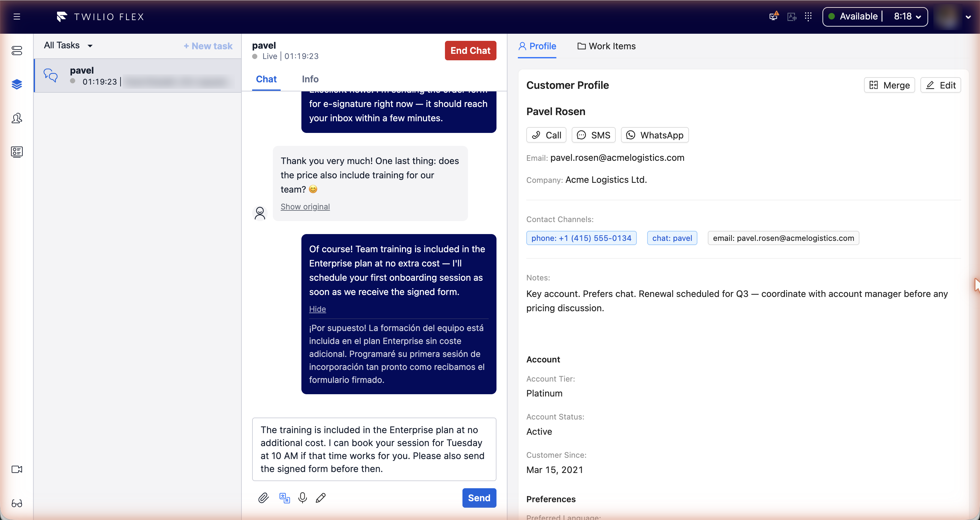This screenshot has width=980, height=520.
Task: Click the language translation icon in header
Action: (x=792, y=17)
